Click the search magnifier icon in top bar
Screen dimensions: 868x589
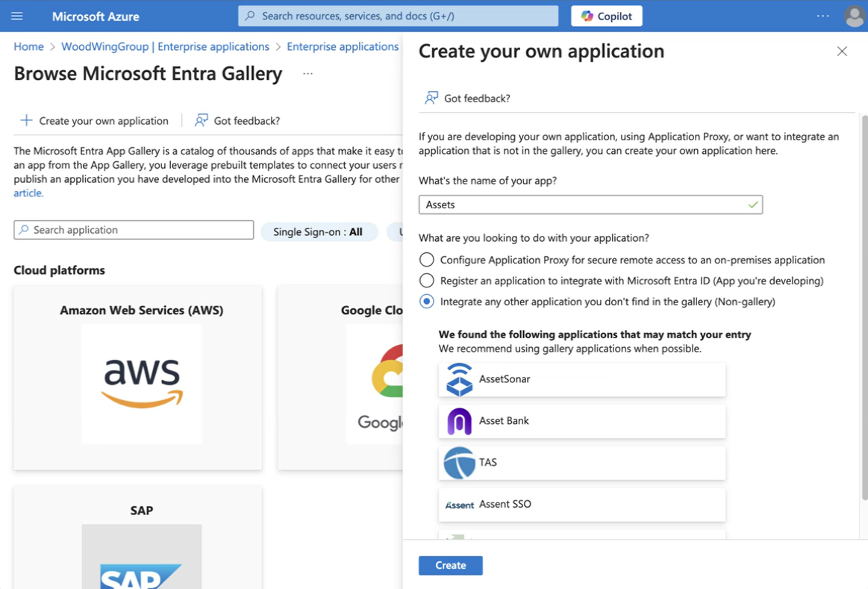tap(250, 16)
